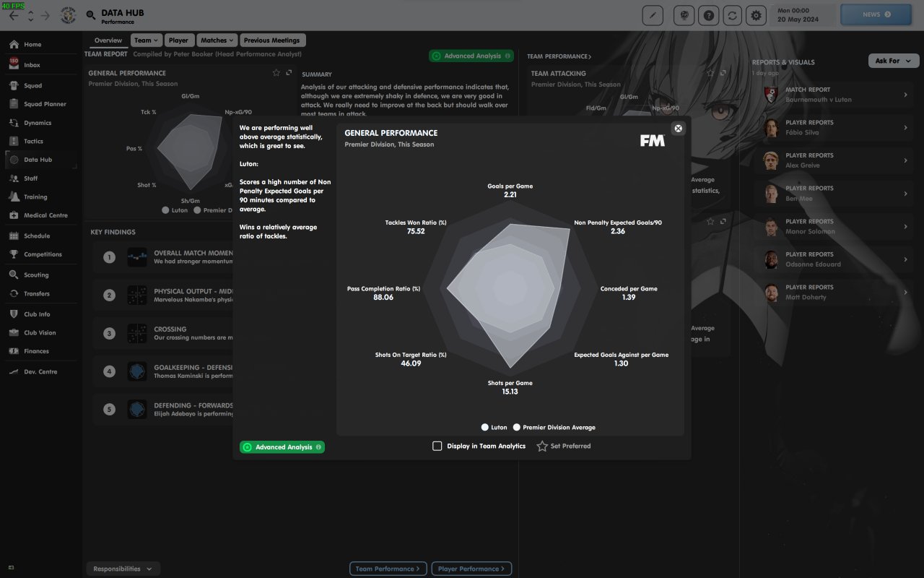Click the up-down history arrows in header
This screenshot has width=924, height=578.
[x=30, y=15]
